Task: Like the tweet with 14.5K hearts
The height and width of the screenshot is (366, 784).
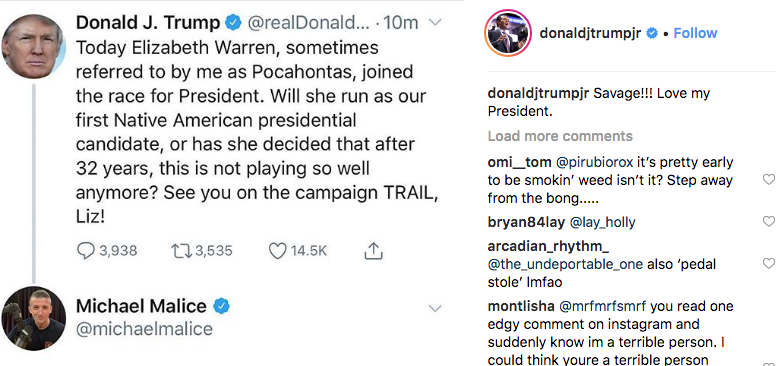Action: pyautogui.click(x=278, y=250)
